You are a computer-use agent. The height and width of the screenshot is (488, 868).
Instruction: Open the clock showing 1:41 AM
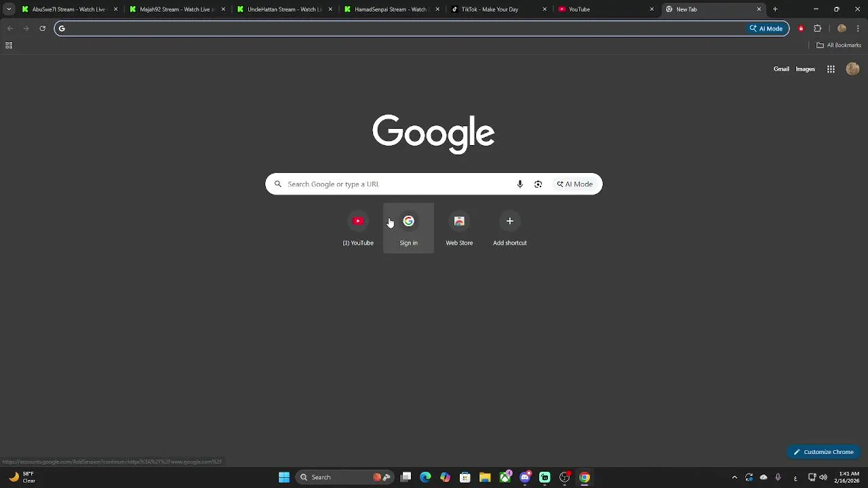[x=848, y=477]
